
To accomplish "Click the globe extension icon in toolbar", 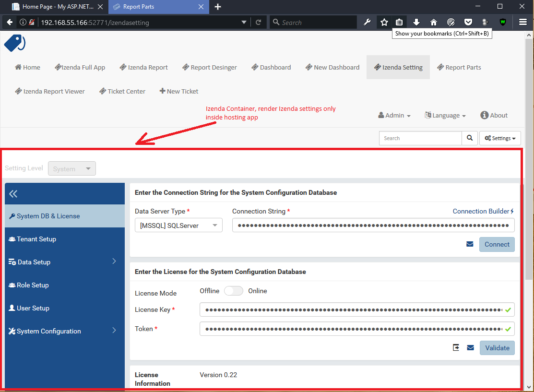I will [451, 23].
